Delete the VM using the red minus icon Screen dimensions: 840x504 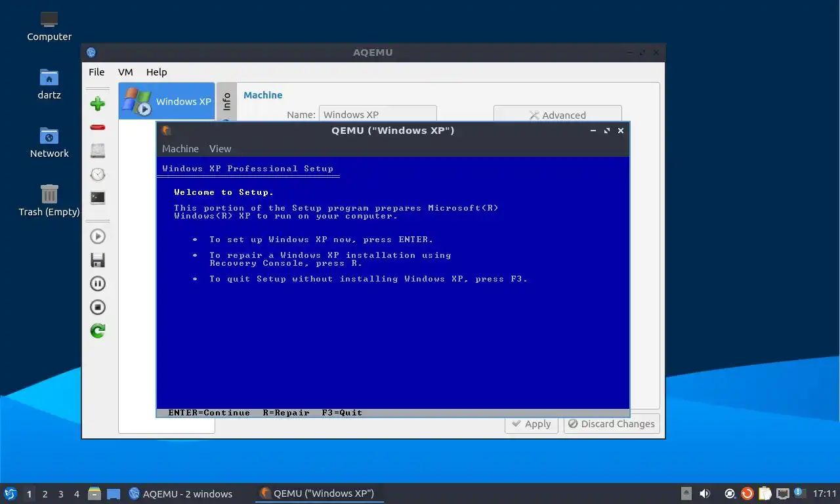98,127
